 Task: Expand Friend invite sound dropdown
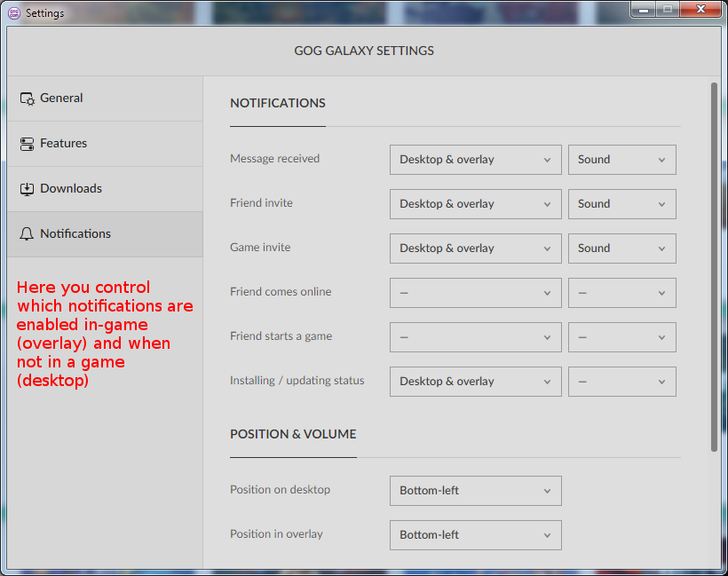(622, 204)
